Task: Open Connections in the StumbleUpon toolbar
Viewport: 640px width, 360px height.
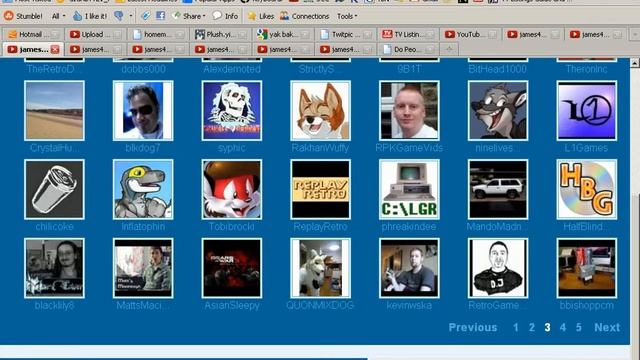Action: (x=304, y=16)
